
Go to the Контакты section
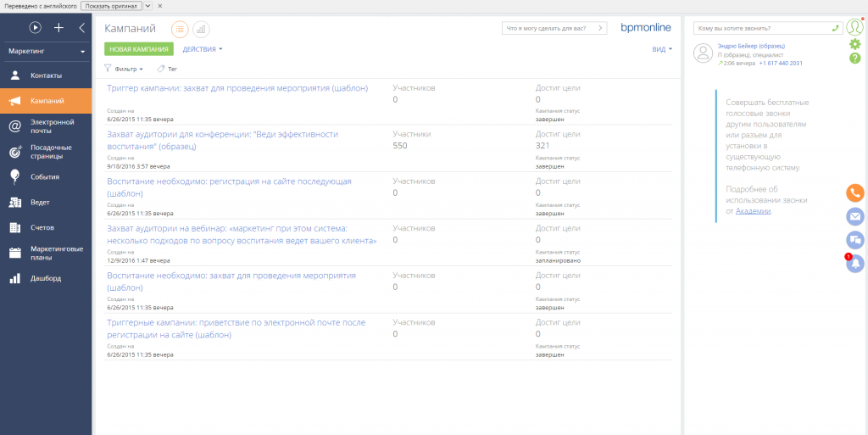[46, 75]
